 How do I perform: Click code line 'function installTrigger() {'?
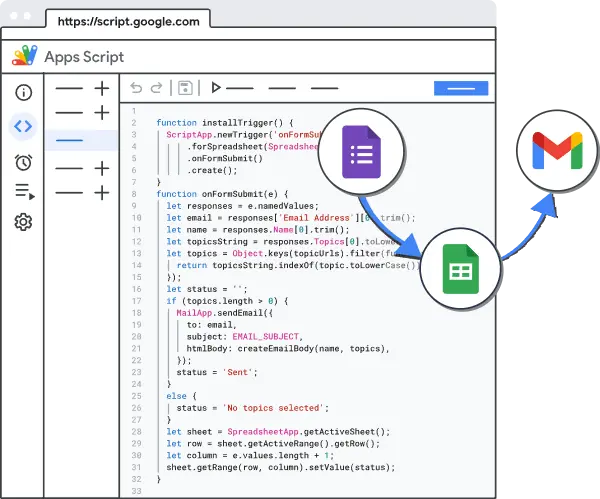[x=225, y=123]
